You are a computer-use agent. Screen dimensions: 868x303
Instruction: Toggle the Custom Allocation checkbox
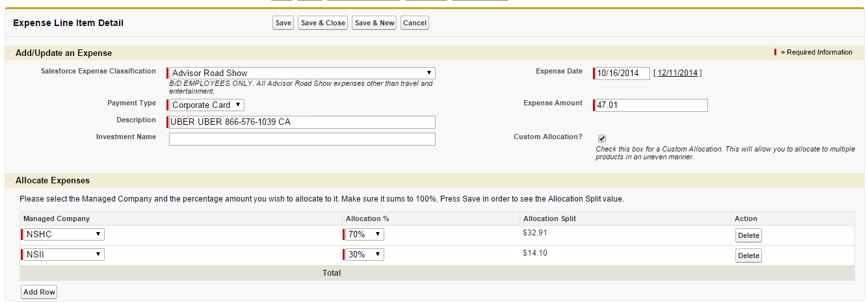(x=602, y=138)
